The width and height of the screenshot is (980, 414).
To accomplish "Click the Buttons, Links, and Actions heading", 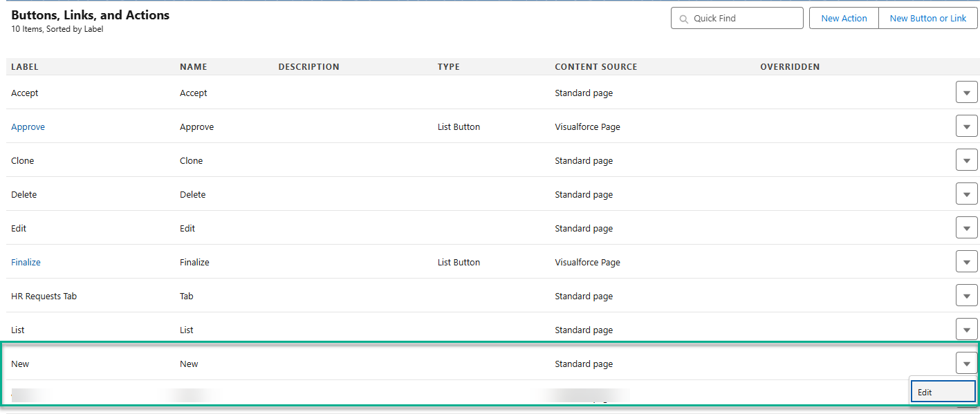I will tap(90, 15).
